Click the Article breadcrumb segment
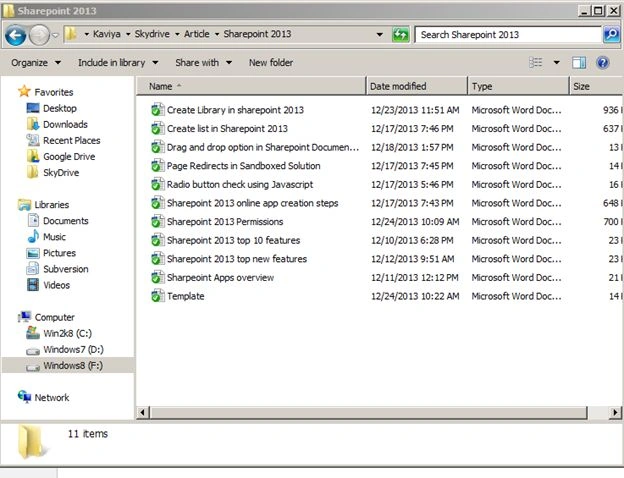Viewport: 624px width, 478px height. [x=197, y=34]
